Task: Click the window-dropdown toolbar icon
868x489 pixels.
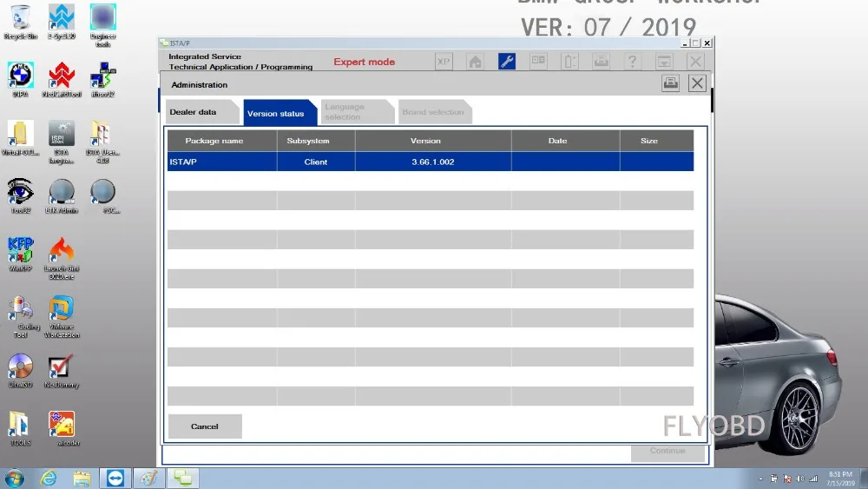Action: [x=664, y=62]
